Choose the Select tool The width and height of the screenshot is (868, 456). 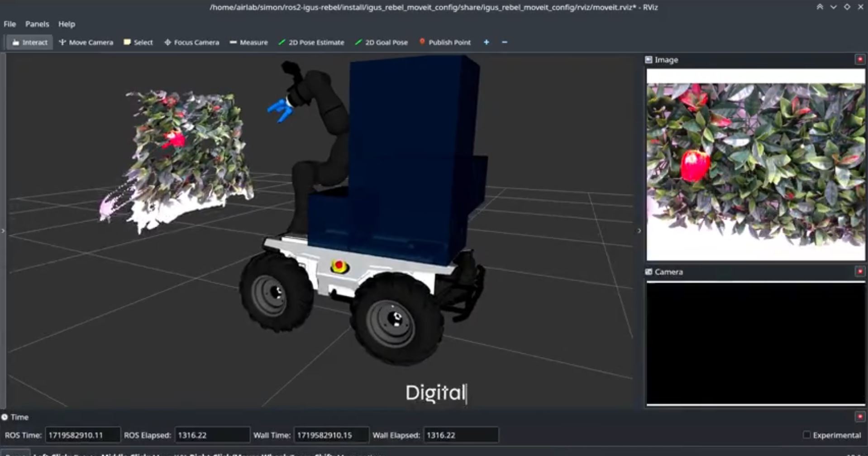[138, 43]
